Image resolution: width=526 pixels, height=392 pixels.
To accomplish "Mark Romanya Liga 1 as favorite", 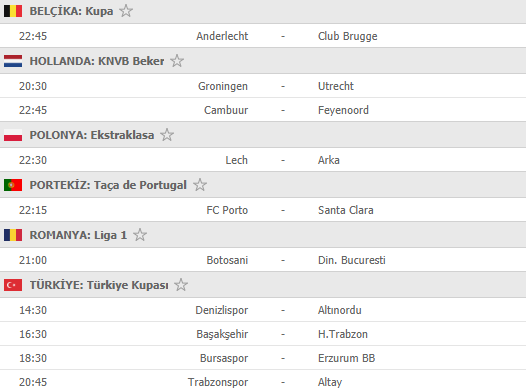I will click(140, 235).
